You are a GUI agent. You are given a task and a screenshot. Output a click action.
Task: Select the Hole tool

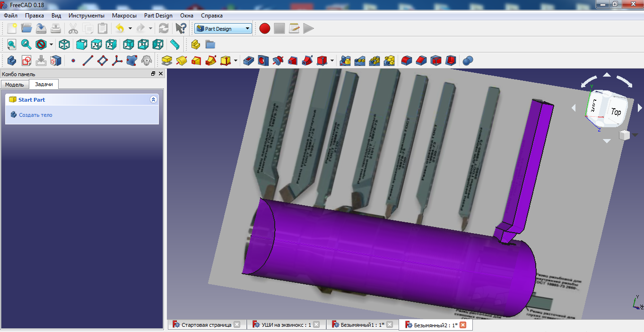(263, 61)
